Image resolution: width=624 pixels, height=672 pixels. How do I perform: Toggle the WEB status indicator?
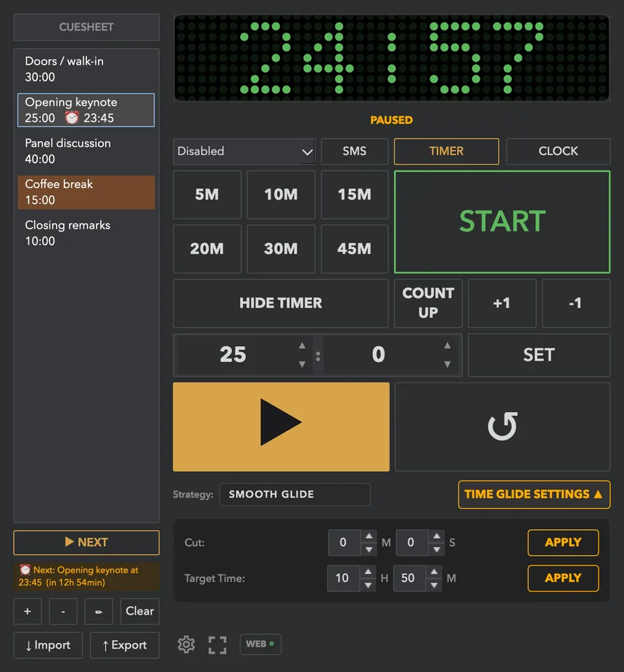pyautogui.click(x=260, y=644)
